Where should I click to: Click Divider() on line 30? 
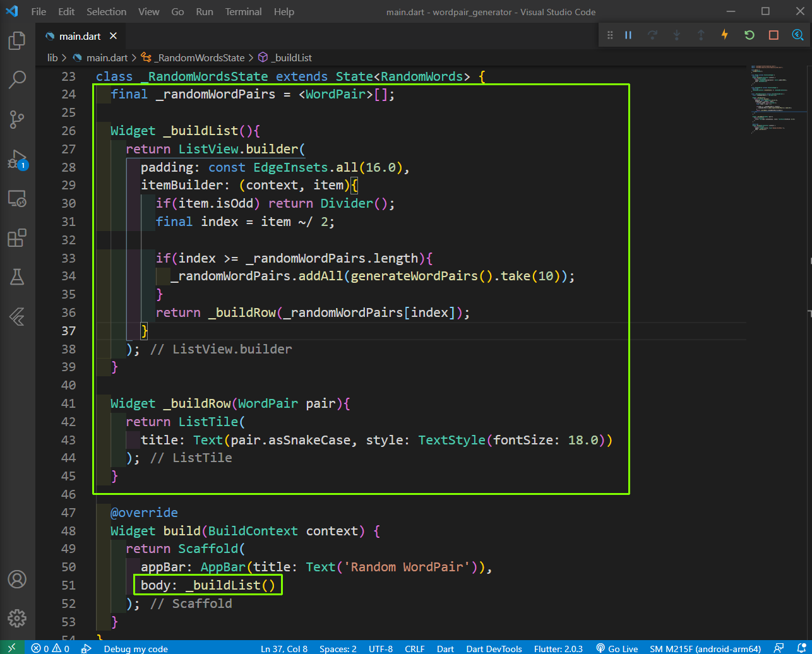(x=354, y=203)
